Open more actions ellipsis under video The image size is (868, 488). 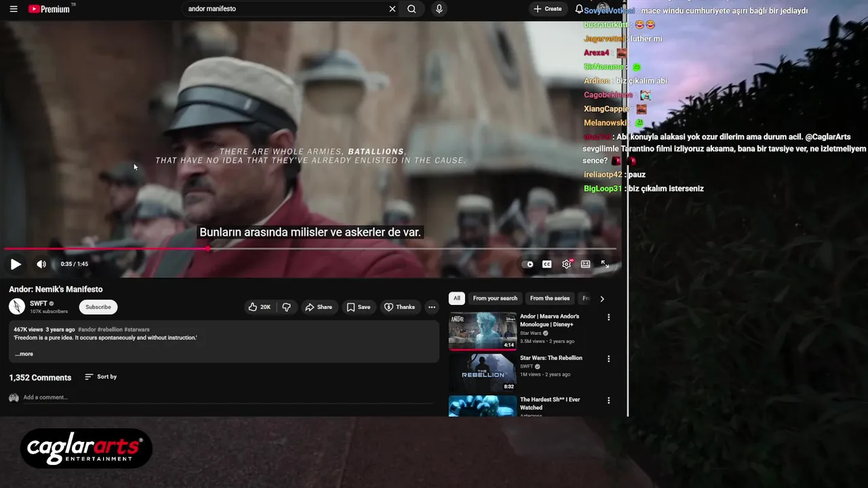tap(431, 307)
